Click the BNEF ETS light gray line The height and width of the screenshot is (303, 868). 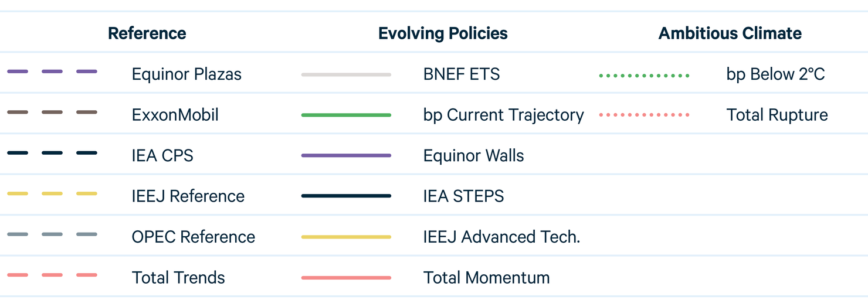pyautogui.click(x=346, y=74)
